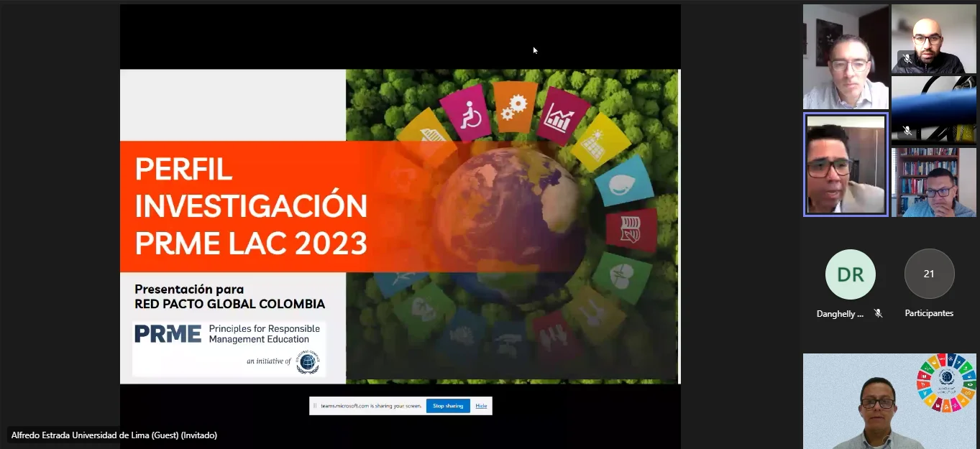
Task: Grab the sharing bar drag handle
Action: [x=314, y=406]
